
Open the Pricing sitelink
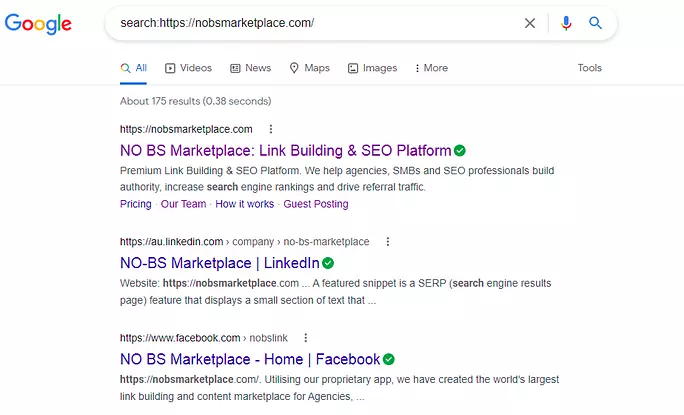point(135,204)
